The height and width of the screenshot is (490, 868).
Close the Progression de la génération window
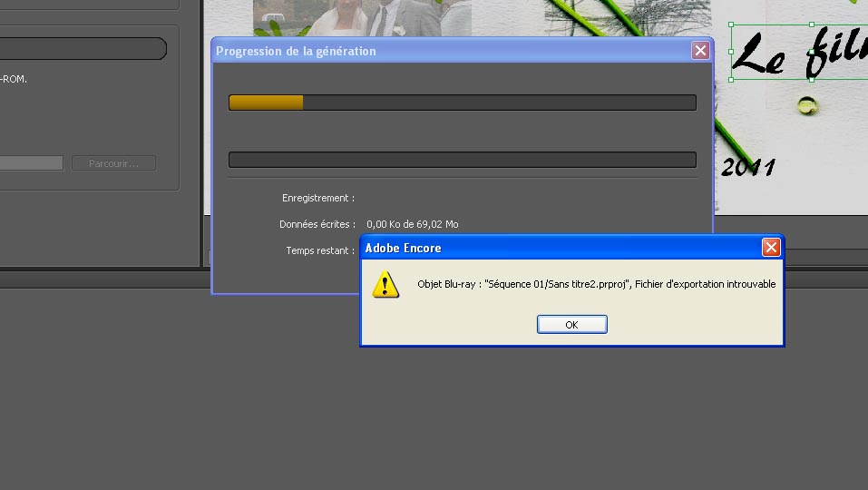[x=700, y=51]
